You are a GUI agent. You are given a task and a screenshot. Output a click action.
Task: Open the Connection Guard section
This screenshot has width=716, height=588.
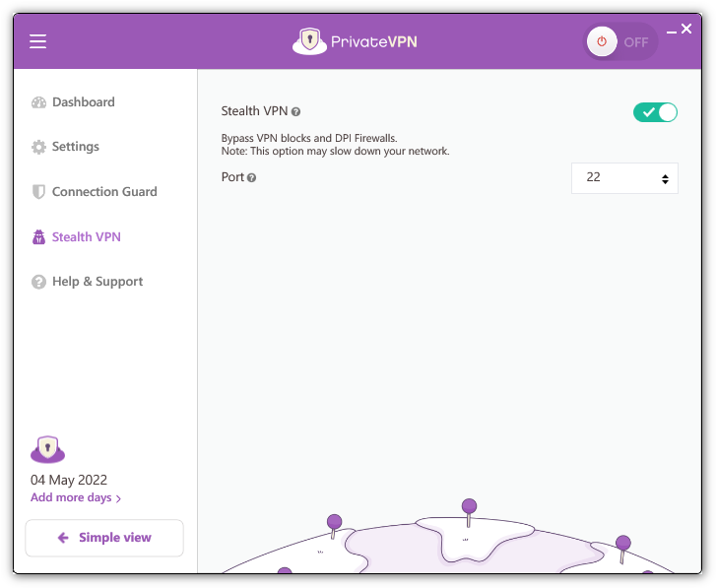click(x=103, y=192)
